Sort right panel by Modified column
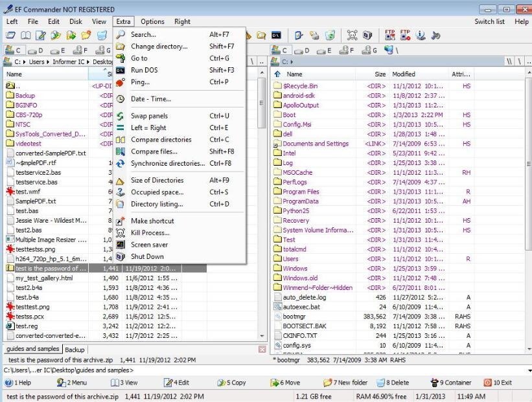The width and height of the screenshot is (532, 402). click(x=403, y=74)
